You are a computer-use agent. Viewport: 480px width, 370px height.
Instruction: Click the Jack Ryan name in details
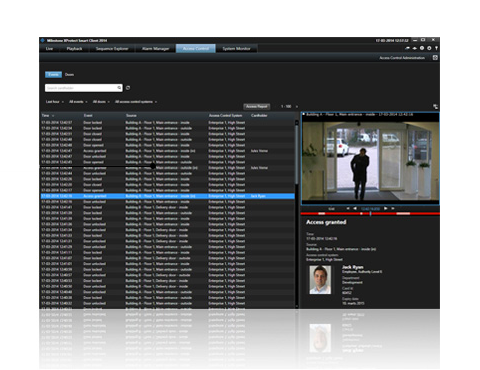(x=352, y=267)
